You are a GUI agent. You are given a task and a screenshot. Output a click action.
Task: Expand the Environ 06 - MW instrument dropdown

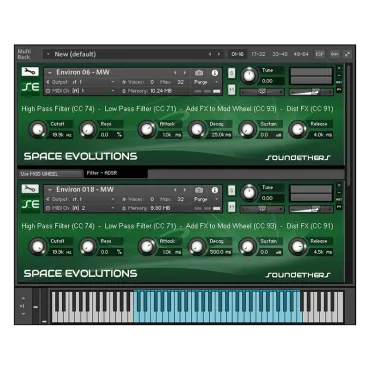tap(50, 73)
